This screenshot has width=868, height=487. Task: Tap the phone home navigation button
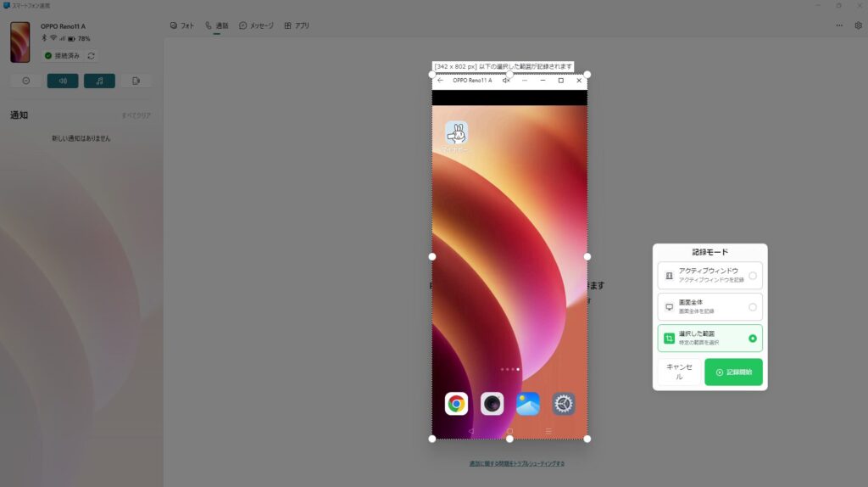pyautogui.click(x=509, y=431)
